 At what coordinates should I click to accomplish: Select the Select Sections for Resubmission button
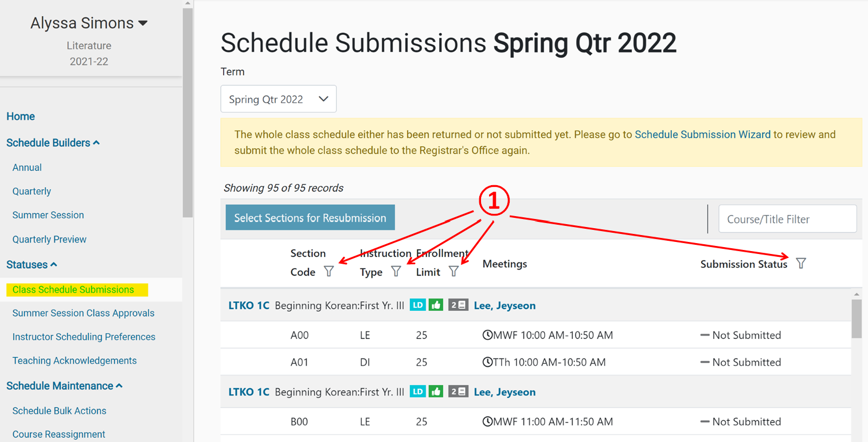point(310,217)
